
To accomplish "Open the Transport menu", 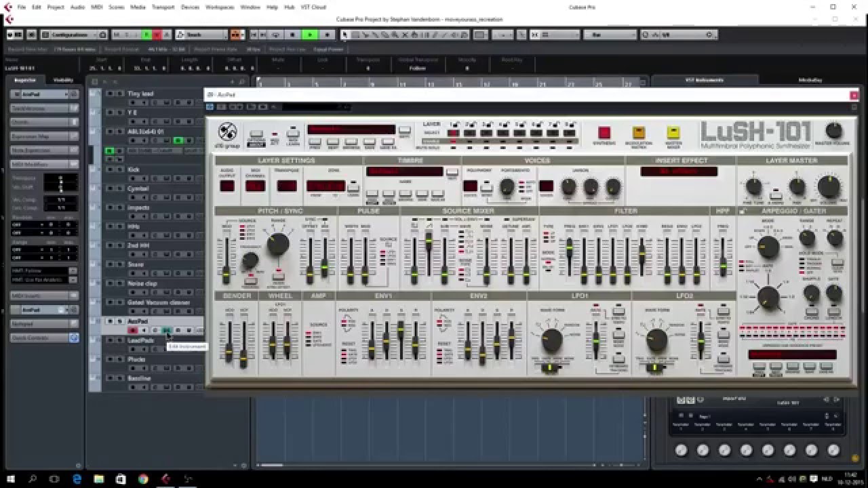I will pyautogui.click(x=163, y=7).
